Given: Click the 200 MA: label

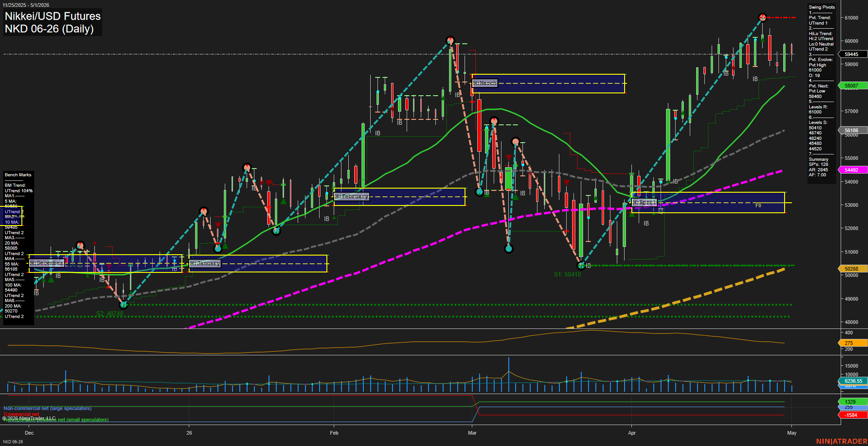Looking at the screenshot, I should [x=13, y=306].
